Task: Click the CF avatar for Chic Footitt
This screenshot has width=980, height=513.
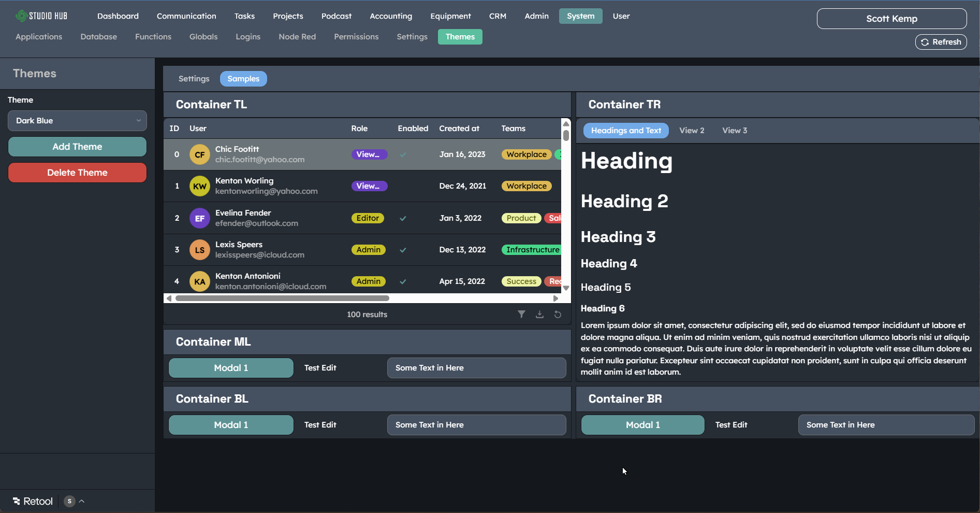Action: point(199,154)
